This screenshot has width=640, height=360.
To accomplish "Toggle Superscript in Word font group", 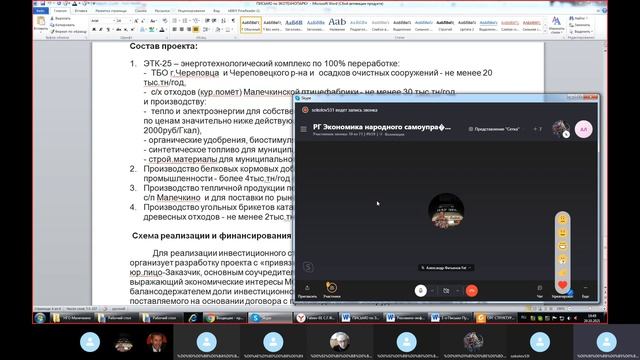I will (x=133, y=29).
